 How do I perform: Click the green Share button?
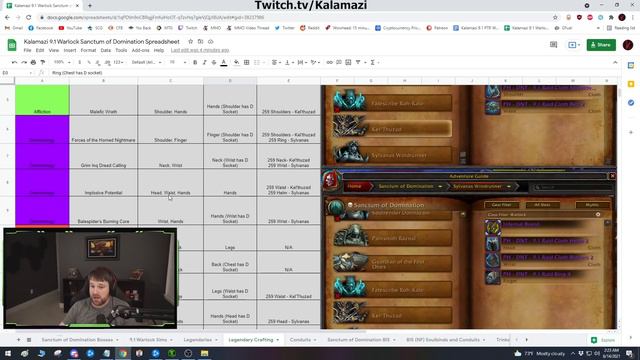(x=601, y=45)
